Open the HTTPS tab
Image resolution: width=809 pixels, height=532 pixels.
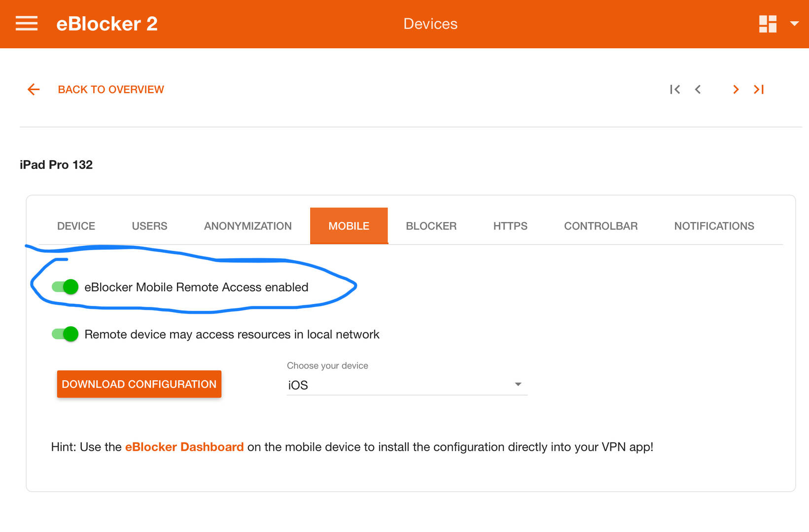(510, 226)
